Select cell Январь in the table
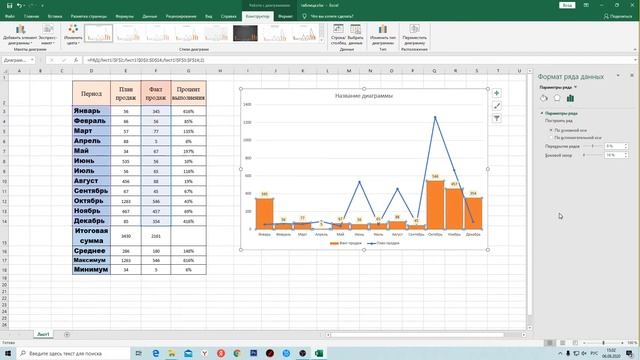Image resolution: width=640 pixels, height=360 pixels. pyautogui.click(x=91, y=111)
